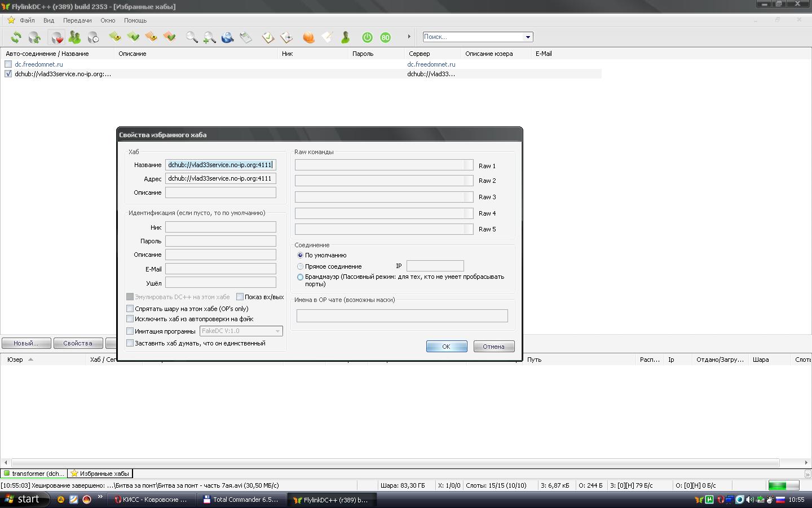Screen dimensions: 812x508
Task: Click the green 80 limiter icon
Action: pyautogui.click(x=386, y=37)
